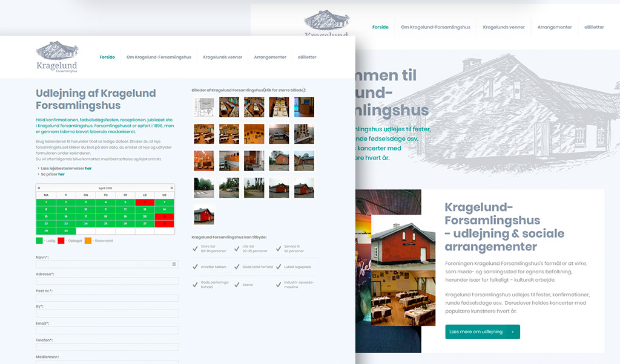Open the stage with flags thumbnail in the gallery
The image size is (620, 364).
tap(204, 161)
